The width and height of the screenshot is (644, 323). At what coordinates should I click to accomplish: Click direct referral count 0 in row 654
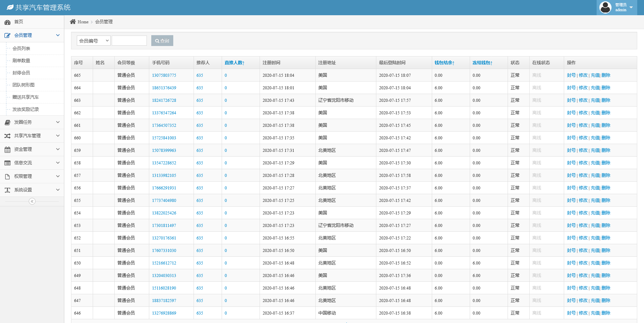(226, 213)
